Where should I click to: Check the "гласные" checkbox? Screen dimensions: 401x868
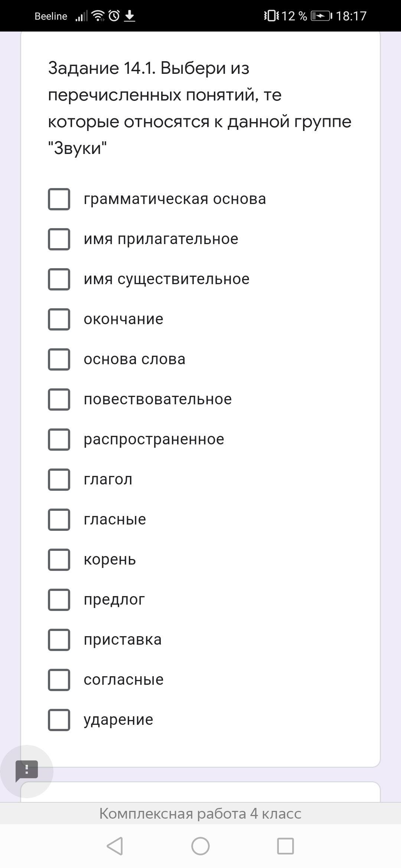[x=59, y=520]
